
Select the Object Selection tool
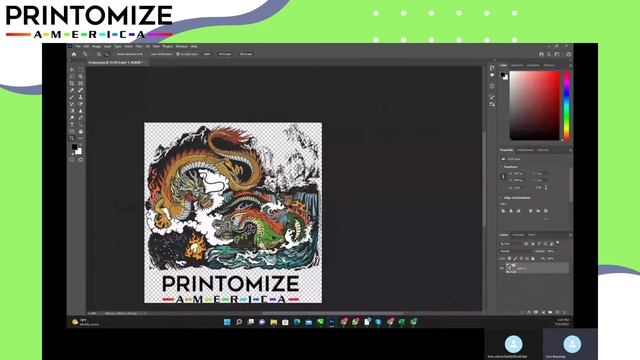click(x=80, y=76)
